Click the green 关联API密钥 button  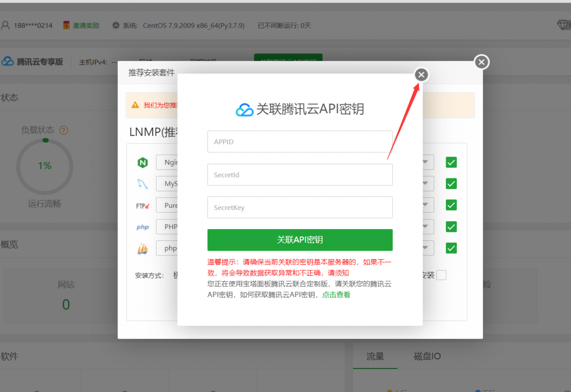pos(300,240)
